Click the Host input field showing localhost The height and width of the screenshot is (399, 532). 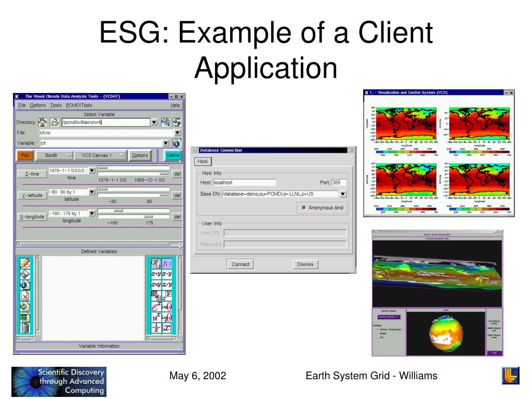pyautogui.click(x=244, y=182)
